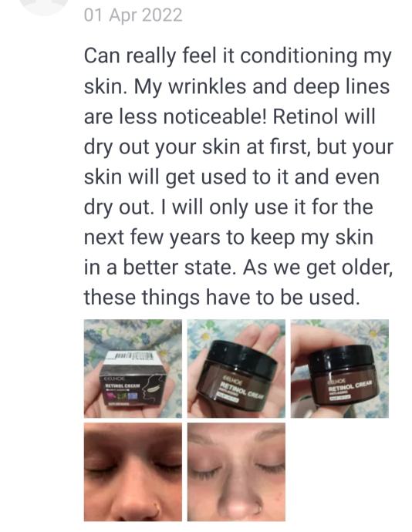Click the black jar lid in the second photo

pyautogui.click(x=244, y=357)
